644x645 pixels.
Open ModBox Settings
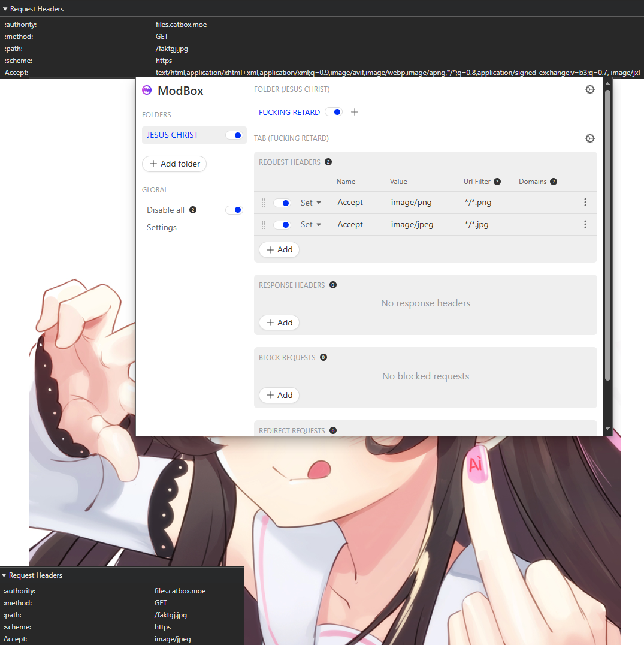click(162, 227)
